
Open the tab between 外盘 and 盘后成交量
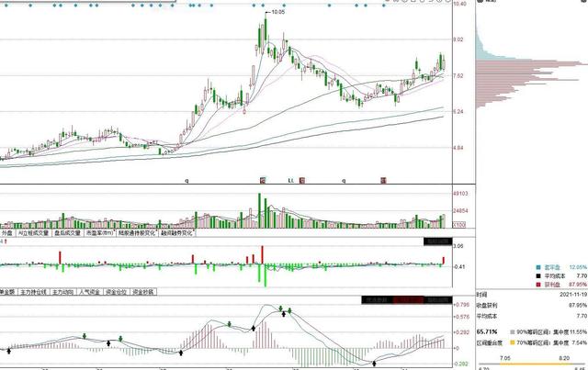[33, 233]
